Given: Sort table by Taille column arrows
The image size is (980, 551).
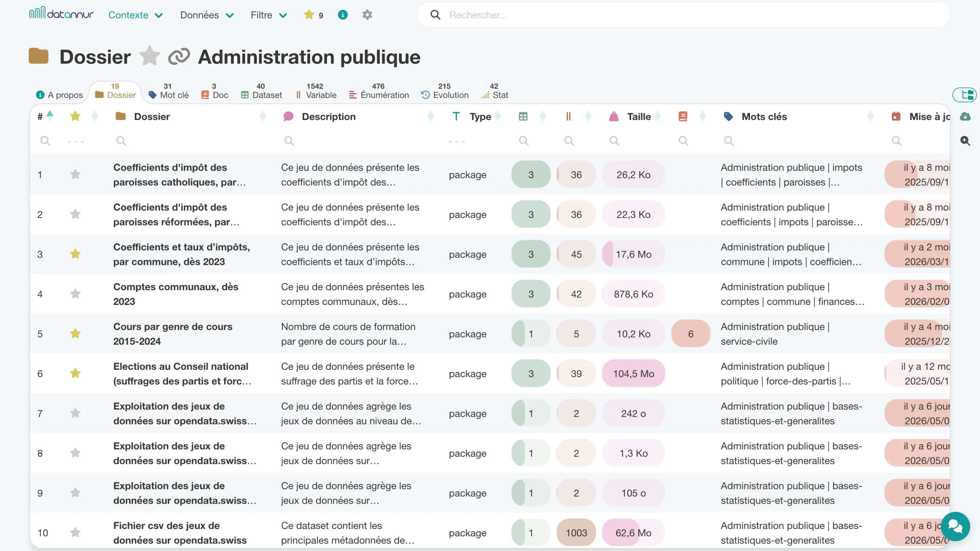Looking at the screenshot, I should pyautogui.click(x=657, y=117).
